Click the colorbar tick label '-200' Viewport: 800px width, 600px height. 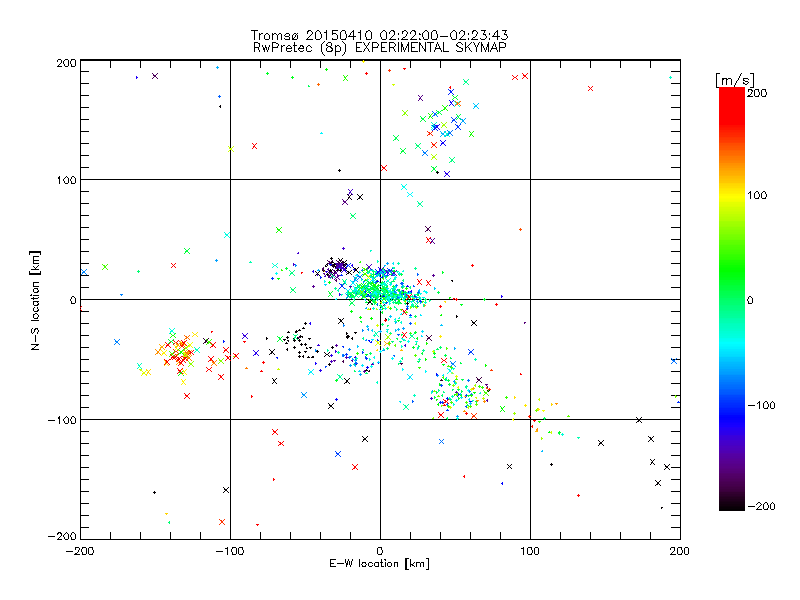click(761, 506)
